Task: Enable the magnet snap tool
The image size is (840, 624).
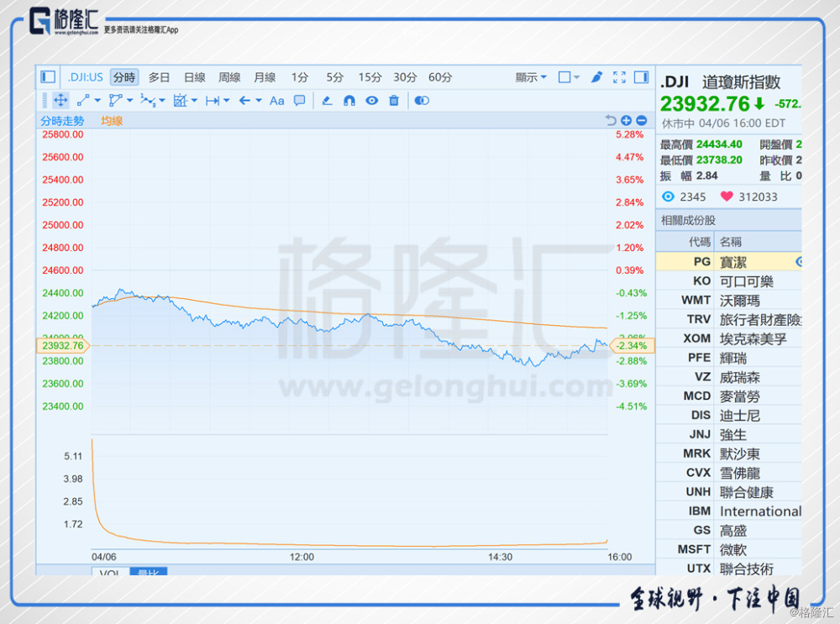Action: (349, 100)
